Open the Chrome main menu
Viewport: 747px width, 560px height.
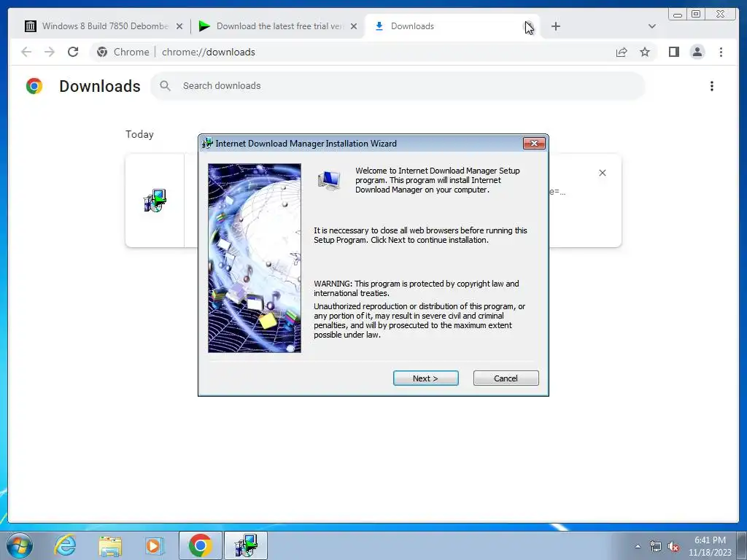[721, 52]
